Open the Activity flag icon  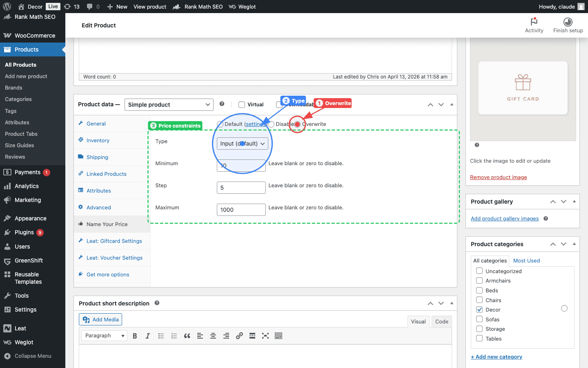tap(534, 22)
